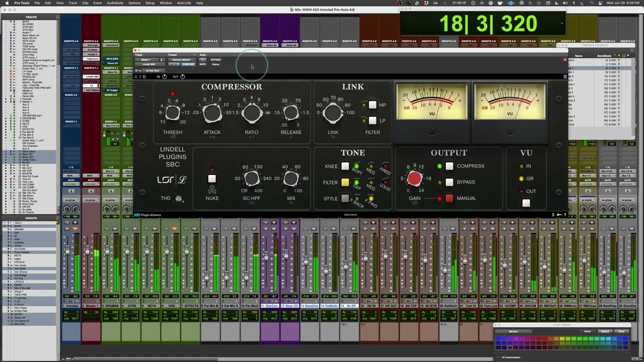Click the THRESH knob on the compressor

pyautogui.click(x=172, y=113)
